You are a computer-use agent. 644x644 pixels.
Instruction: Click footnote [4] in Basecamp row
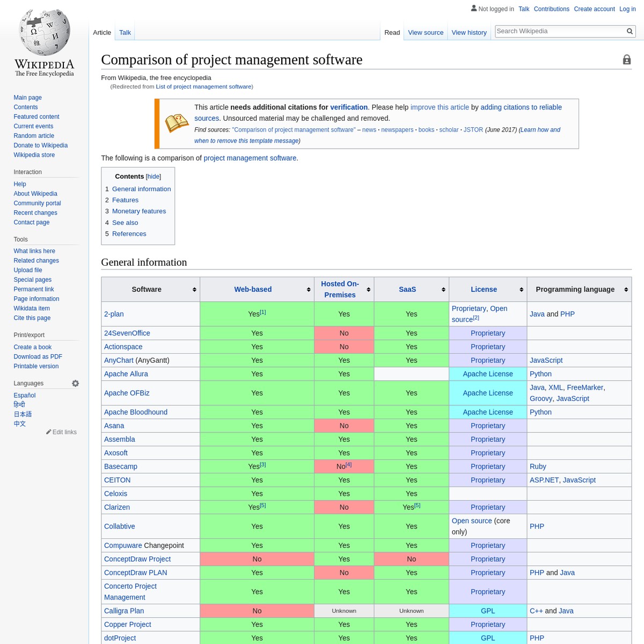pos(349,464)
